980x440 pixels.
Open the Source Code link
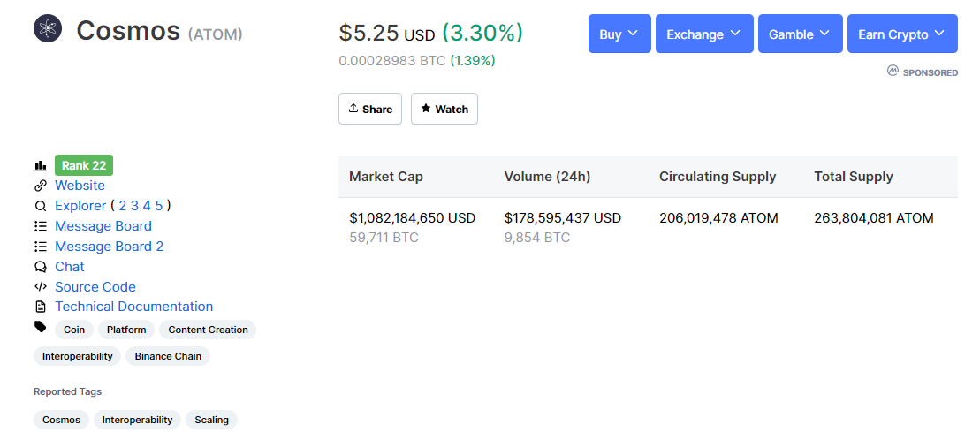tap(95, 287)
